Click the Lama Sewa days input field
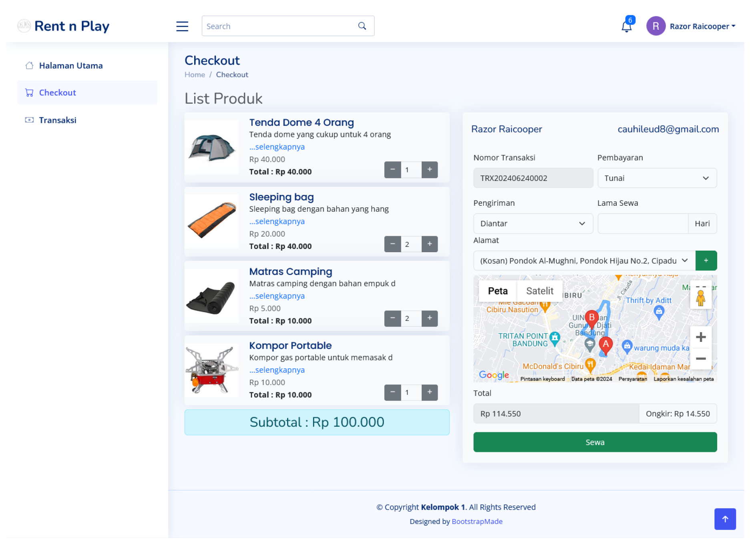Screen dimensions: 756x544 pyautogui.click(x=642, y=223)
